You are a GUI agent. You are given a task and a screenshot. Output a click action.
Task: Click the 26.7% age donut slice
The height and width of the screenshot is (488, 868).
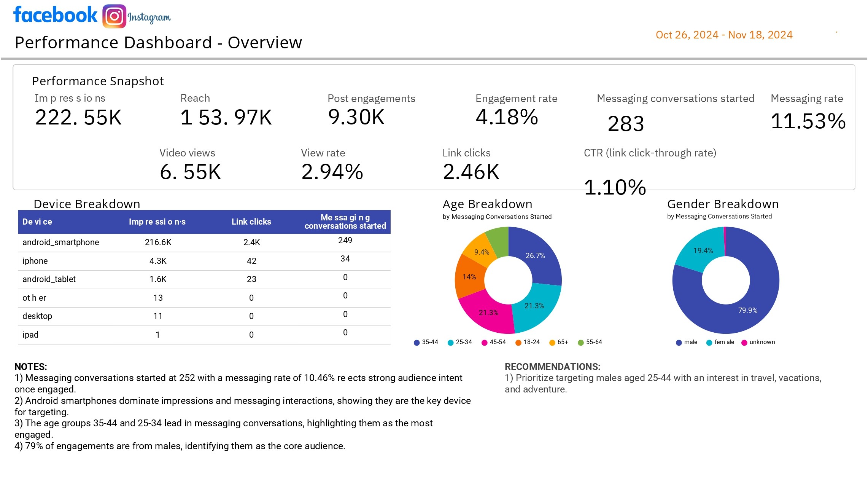[x=535, y=255]
